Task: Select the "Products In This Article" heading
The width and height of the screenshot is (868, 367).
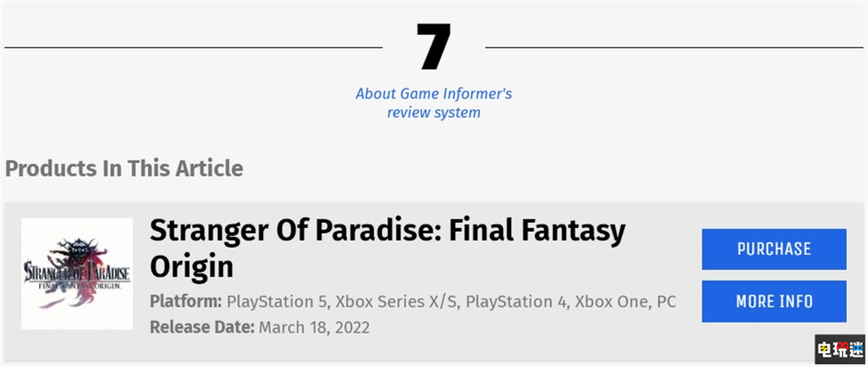Action: (124, 167)
